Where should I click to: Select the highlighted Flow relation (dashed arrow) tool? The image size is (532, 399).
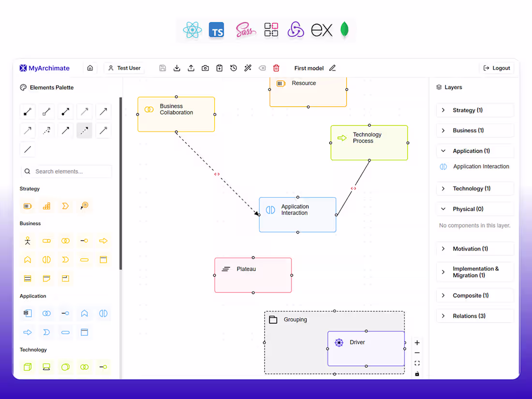click(x=84, y=130)
